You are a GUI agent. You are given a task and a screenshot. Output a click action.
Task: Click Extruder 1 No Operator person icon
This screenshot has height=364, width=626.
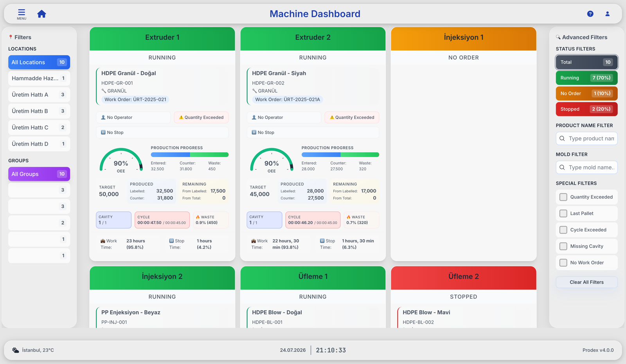click(x=103, y=117)
